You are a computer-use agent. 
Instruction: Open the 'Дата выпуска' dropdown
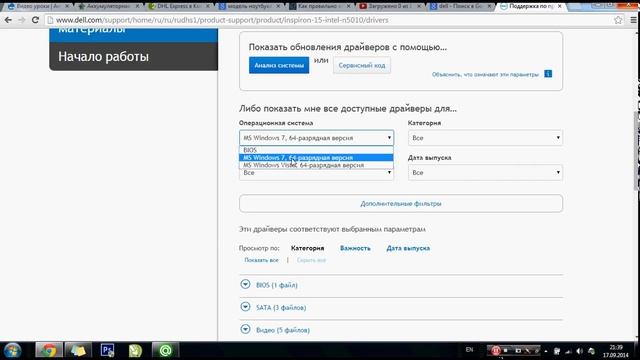485,173
